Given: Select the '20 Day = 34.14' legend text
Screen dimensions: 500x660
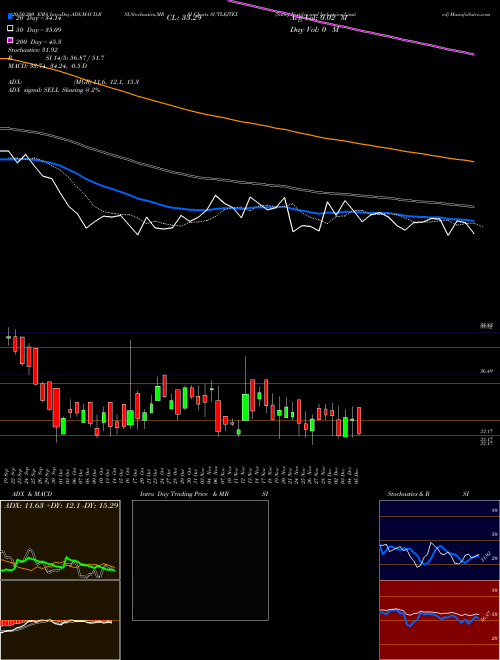Looking at the screenshot, I should pos(38,18).
